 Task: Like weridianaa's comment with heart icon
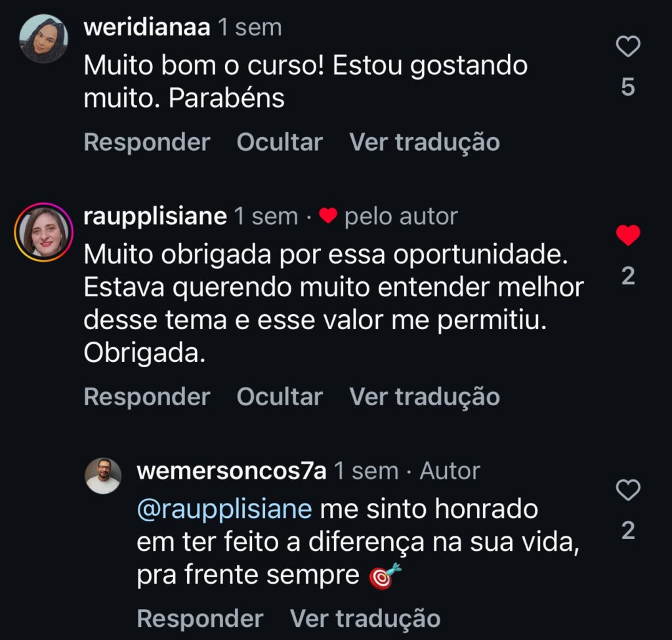click(628, 47)
